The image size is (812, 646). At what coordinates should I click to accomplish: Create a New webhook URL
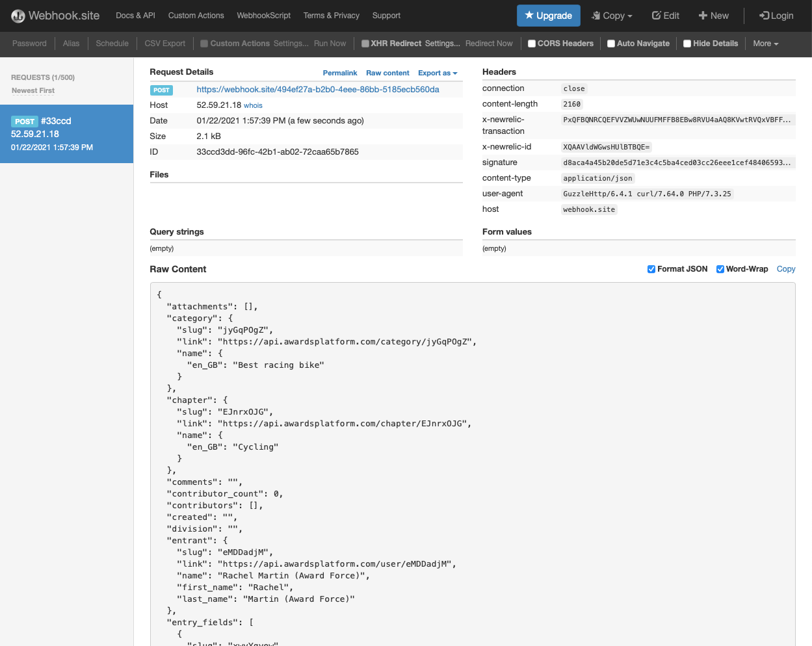713,16
